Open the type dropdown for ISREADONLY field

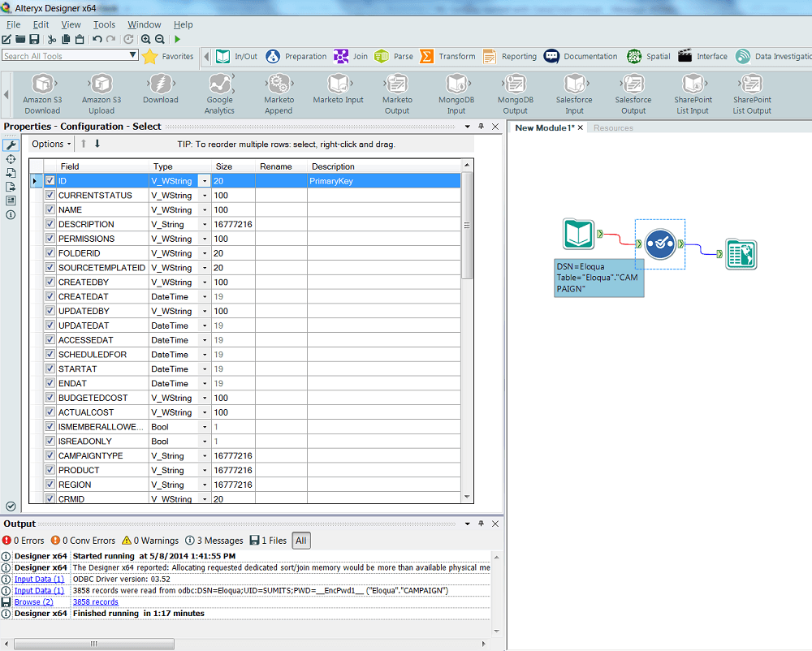[205, 442]
